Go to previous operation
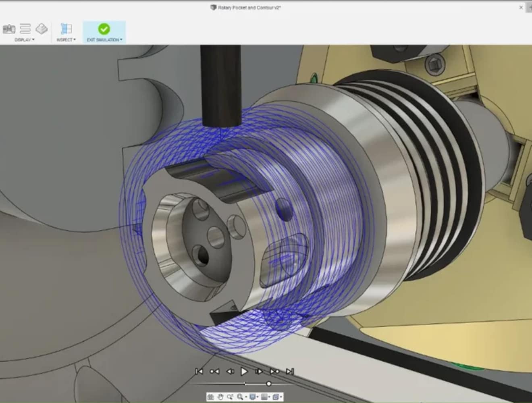The width and height of the screenshot is (532, 403). pyautogui.click(x=214, y=371)
